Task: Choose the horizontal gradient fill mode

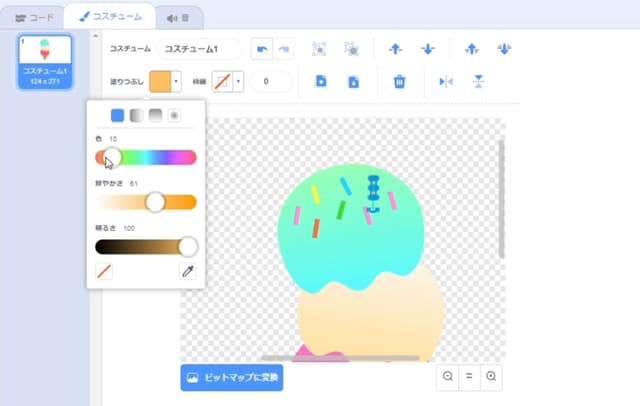Action: [136, 115]
